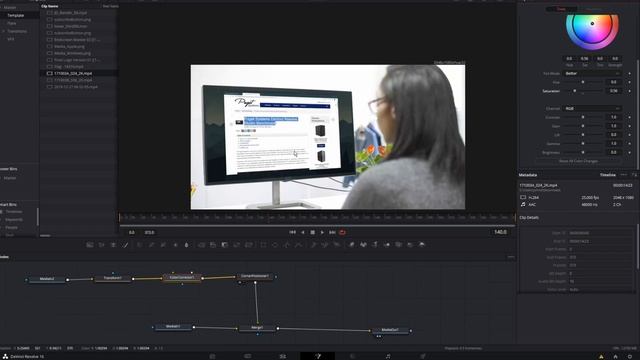The height and width of the screenshot is (360, 640).
Task: Switch to the Media page
Action: (x=212, y=356)
